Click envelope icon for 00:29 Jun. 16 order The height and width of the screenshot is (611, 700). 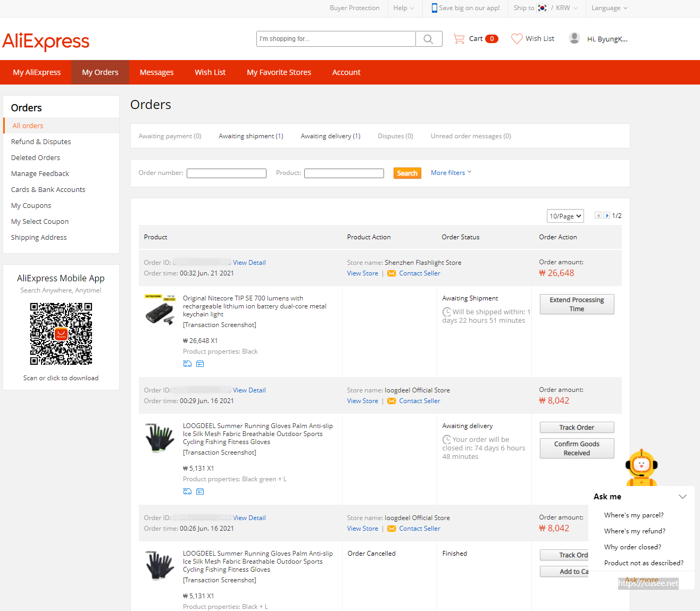(x=391, y=401)
